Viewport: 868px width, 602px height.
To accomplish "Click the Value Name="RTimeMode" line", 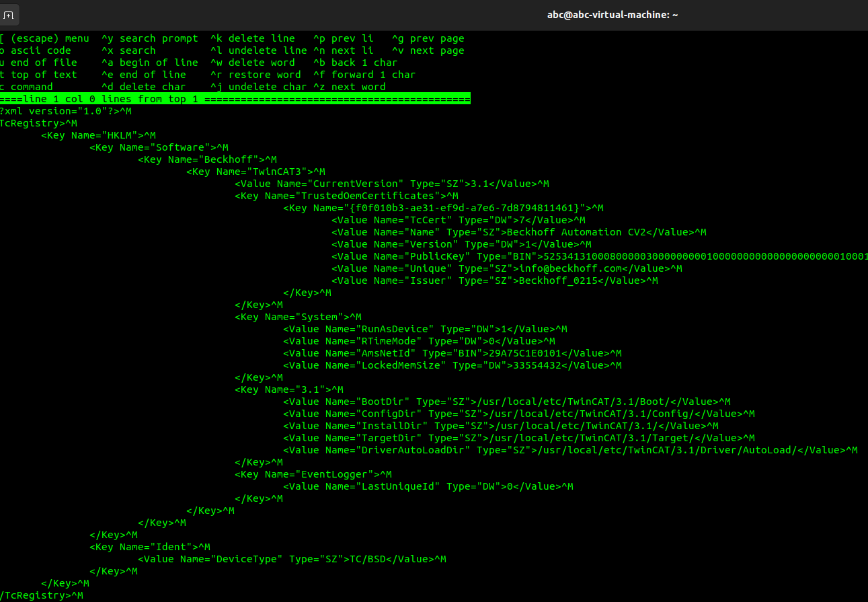I will (420, 341).
